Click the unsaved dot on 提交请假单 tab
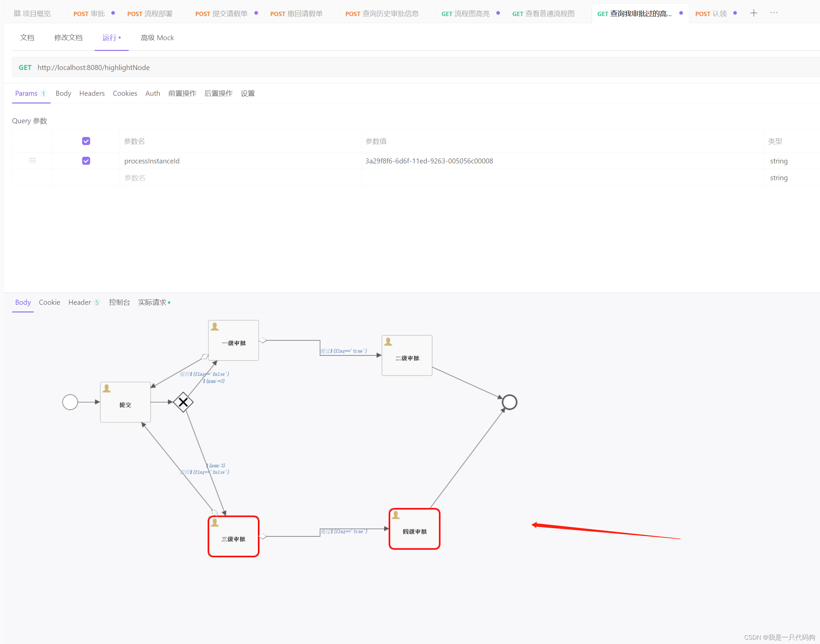Screen dimensions: 820x644 tap(256, 12)
